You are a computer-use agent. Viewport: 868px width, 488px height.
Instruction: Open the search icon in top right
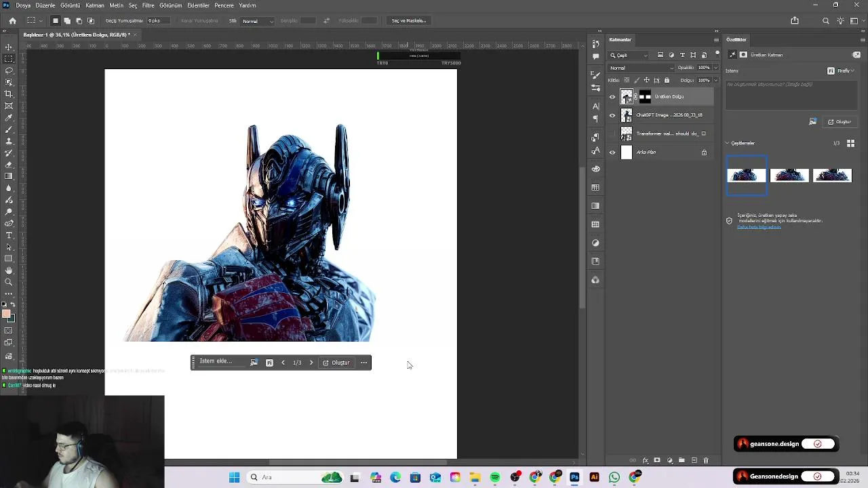point(825,21)
